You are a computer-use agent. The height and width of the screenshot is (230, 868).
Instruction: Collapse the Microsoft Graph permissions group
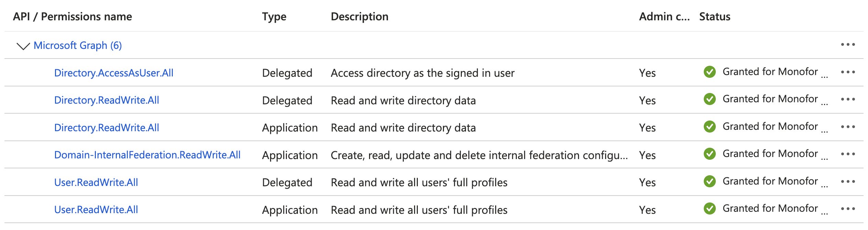(x=23, y=46)
